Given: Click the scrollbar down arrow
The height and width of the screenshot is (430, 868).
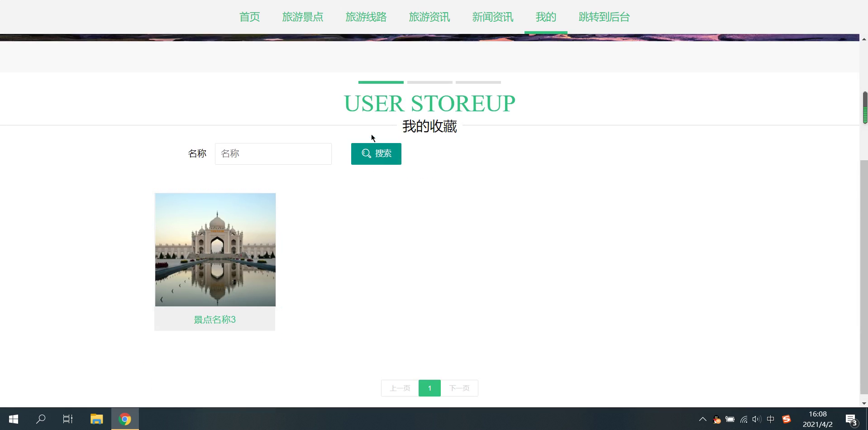Looking at the screenshot, I should point(864,403).
